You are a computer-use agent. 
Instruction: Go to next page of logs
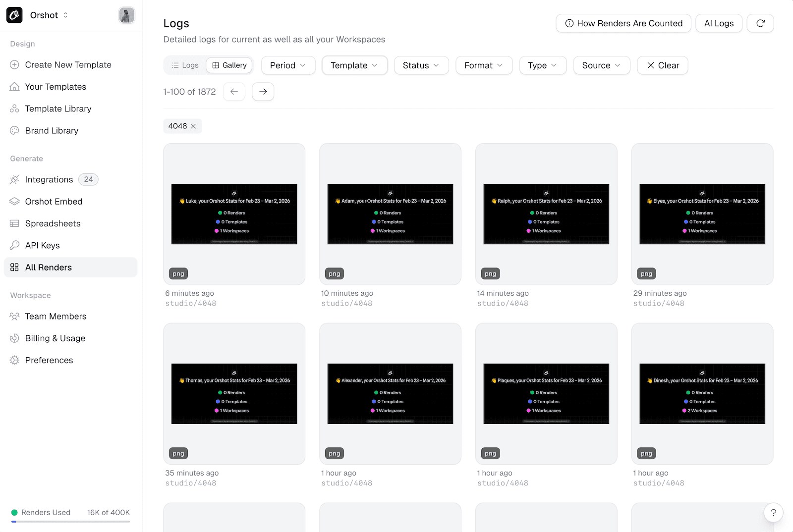coord(263,92)
